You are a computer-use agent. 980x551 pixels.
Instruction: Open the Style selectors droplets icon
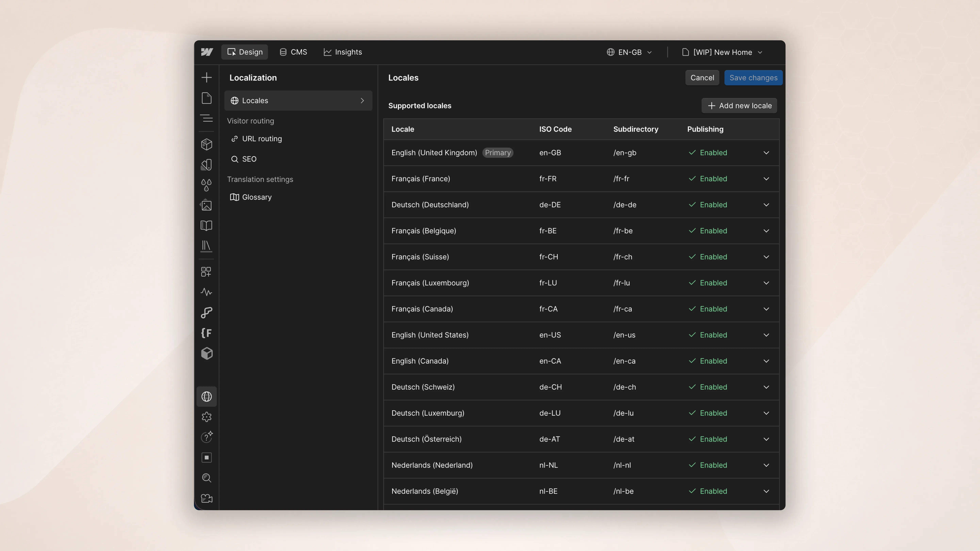tap(207, 185)
